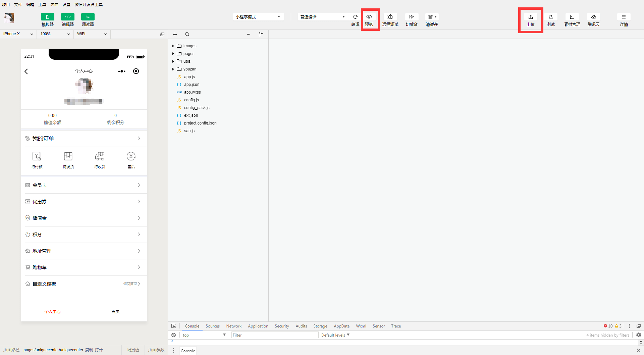
Task: Toggle the Debugger (调试器) panel
Action: (x=88, y=17)
